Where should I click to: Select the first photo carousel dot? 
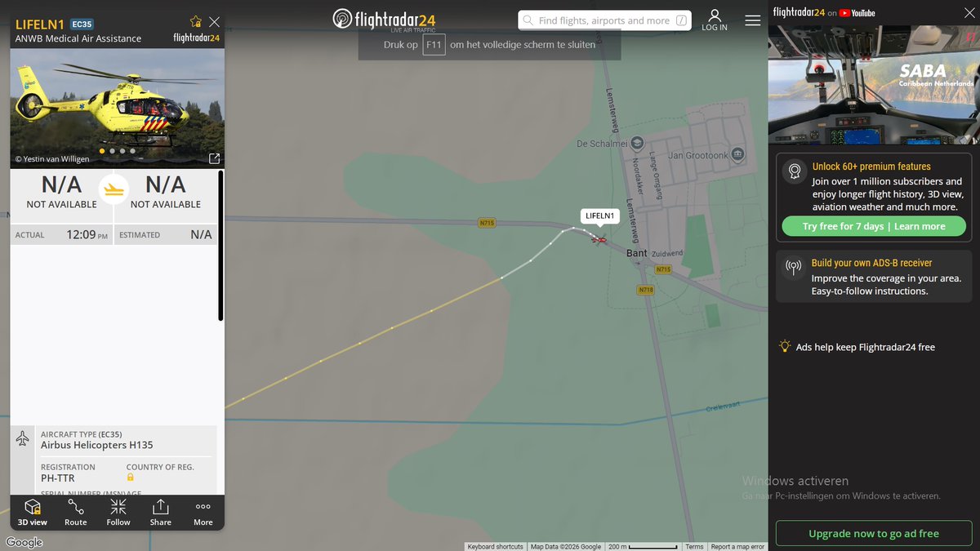(102, 151)
